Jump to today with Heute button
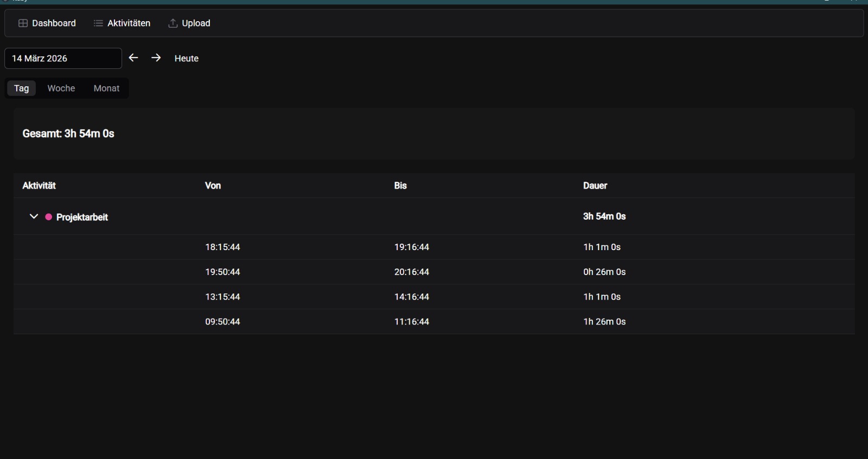Viewport: 868px width, 459px height. [x=187, y=59]
